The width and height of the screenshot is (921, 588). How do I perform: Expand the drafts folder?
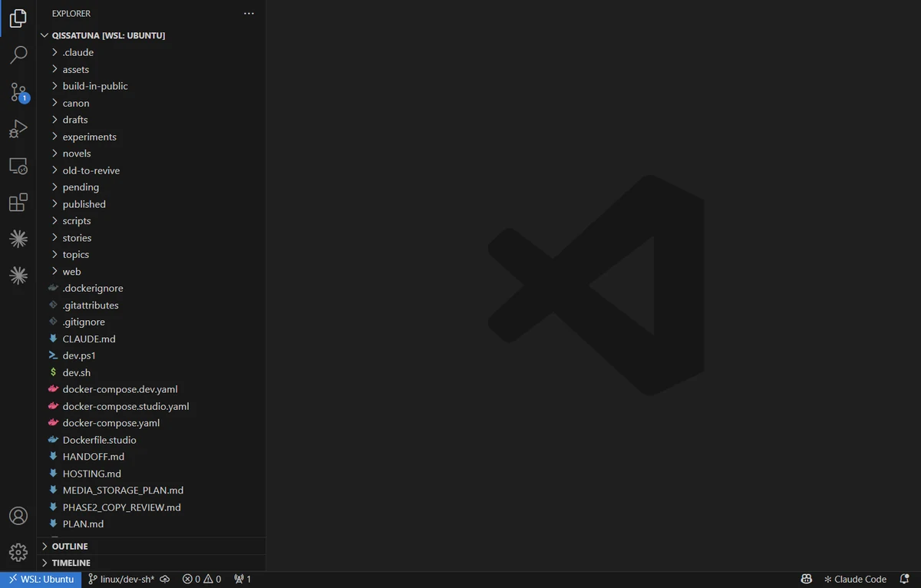pyautogui.click(x=151, y=120)
